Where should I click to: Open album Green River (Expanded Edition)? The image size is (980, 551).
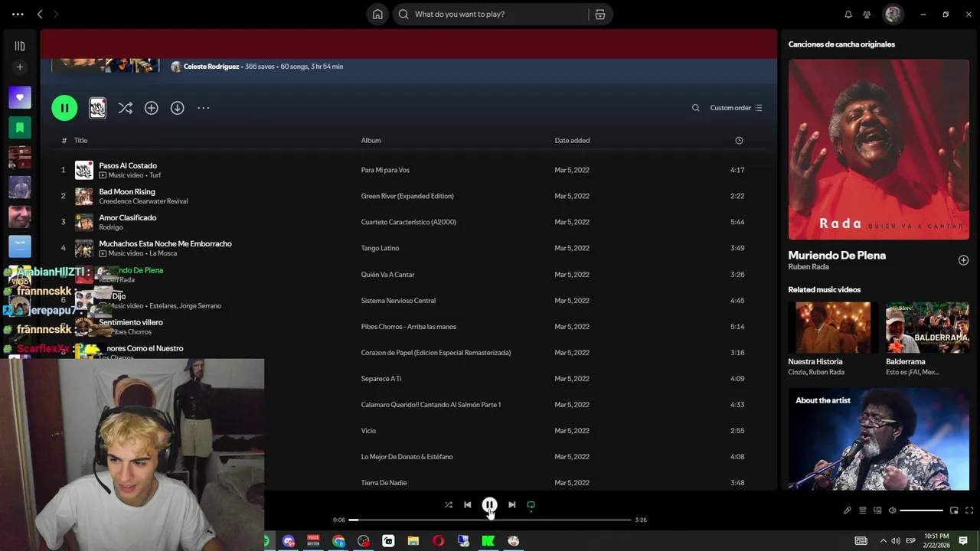coord(407,196)
